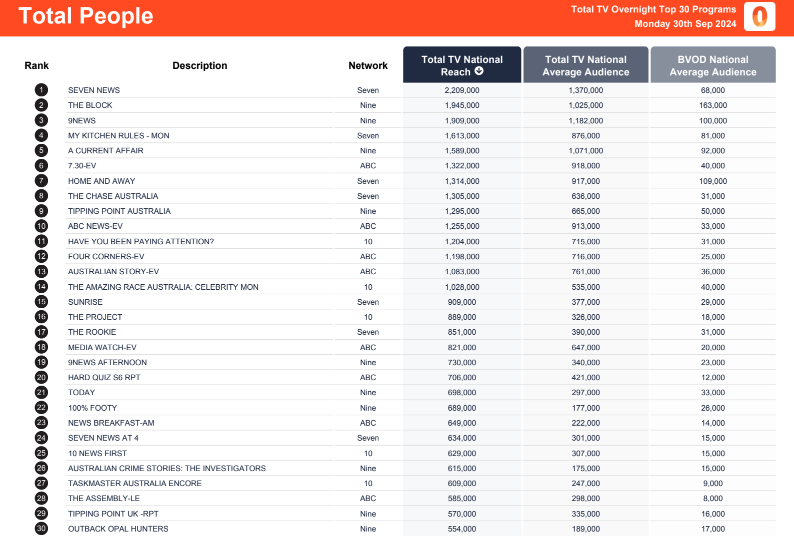Click THE AMAZING RACE AUSTRALIA: CELEBRITY MON text

point(163,287)
